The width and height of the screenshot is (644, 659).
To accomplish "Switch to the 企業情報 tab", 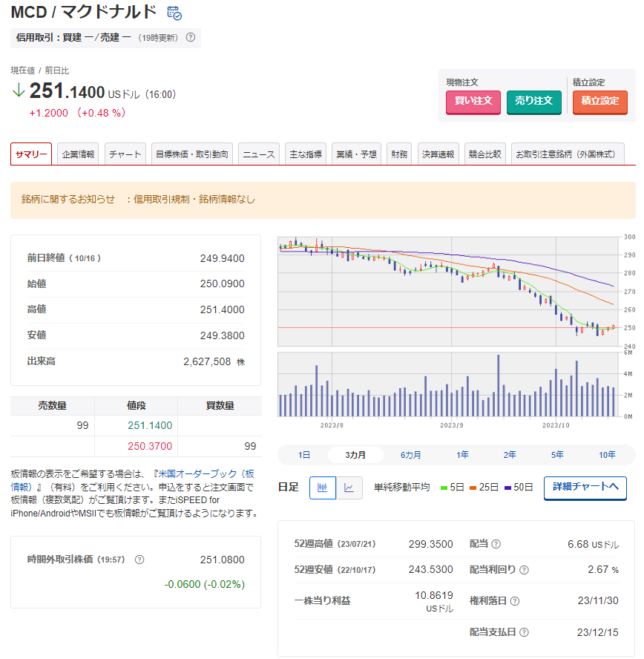I will click(78, 154).
